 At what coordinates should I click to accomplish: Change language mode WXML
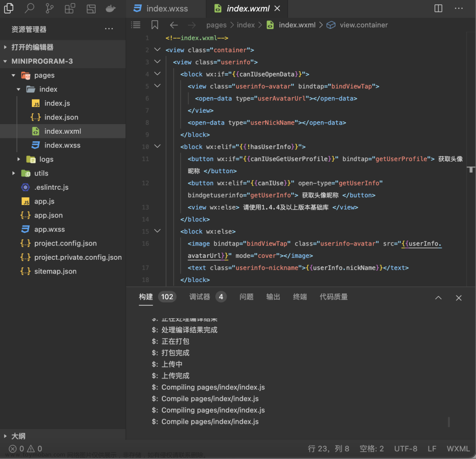point(458,449)
